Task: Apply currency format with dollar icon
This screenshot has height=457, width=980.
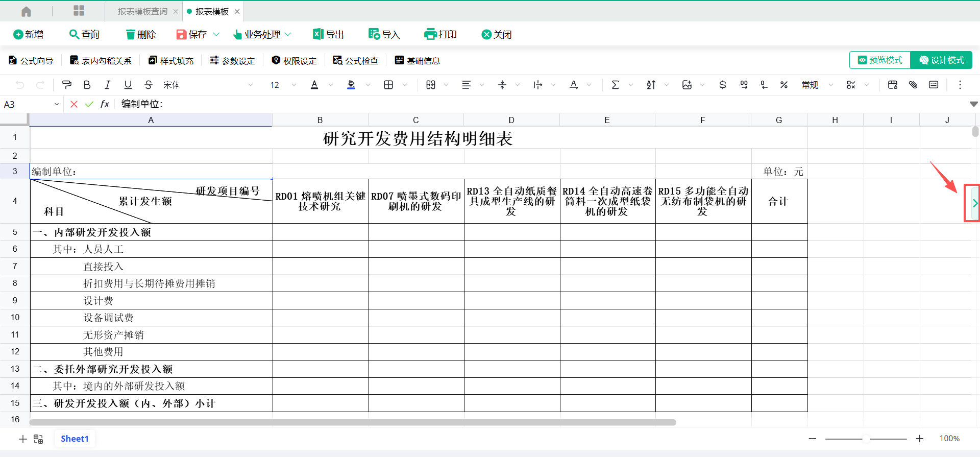Action: (x=722, y=85)
